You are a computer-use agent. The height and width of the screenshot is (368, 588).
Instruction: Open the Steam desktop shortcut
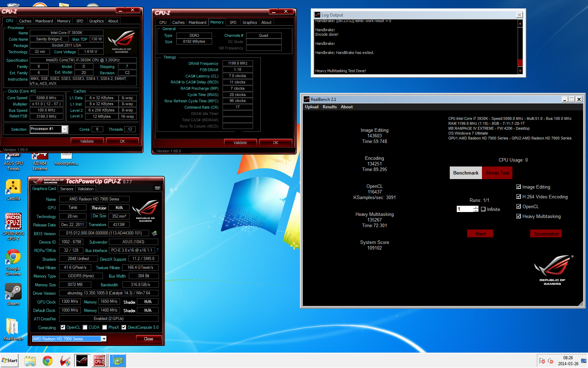13,294
